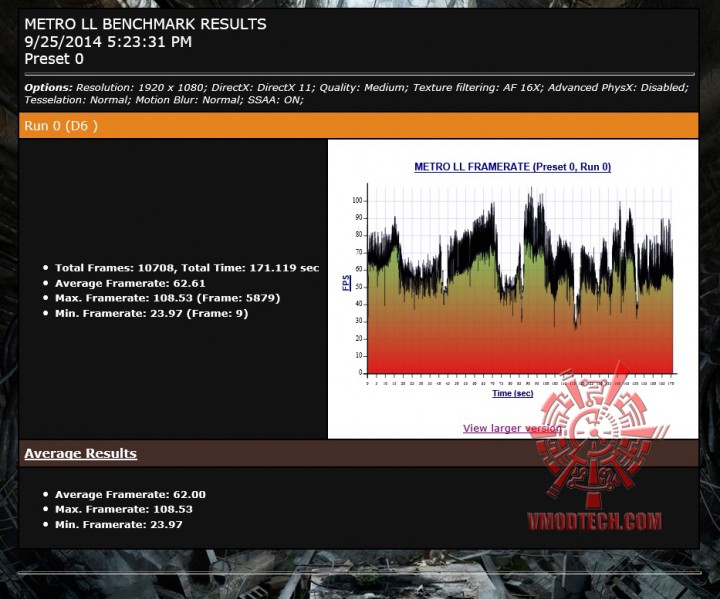The width and height of the screenshot is (720, 599).
Task: Click the chart title 'METRO LL FRAMERATE (Preset 0, Run 0)'
Action: [x=512, y=167]
